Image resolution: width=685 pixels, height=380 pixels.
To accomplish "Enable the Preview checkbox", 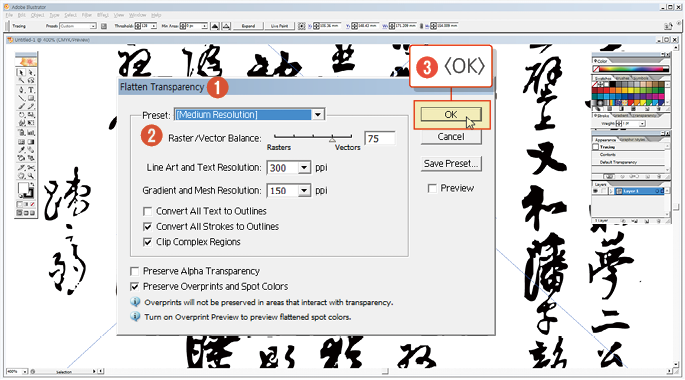I will coord(432,188).
